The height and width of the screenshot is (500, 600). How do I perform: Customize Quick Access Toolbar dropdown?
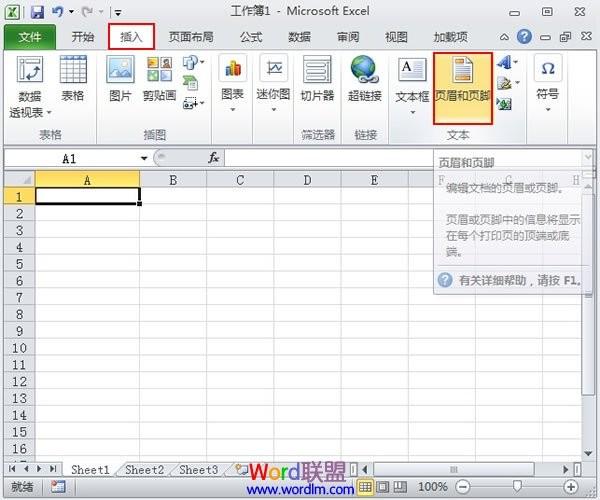coord(118,13)
